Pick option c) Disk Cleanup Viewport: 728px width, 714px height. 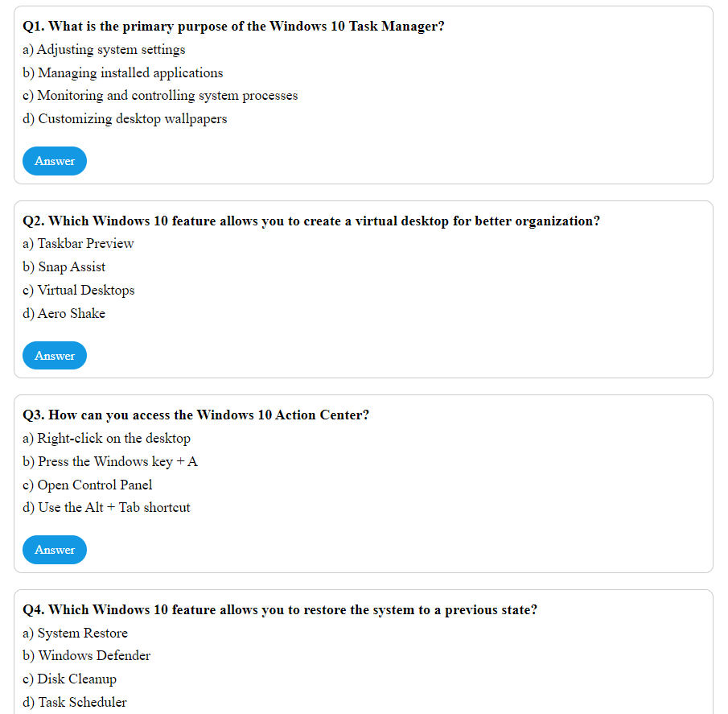click(x=69, y=679)
